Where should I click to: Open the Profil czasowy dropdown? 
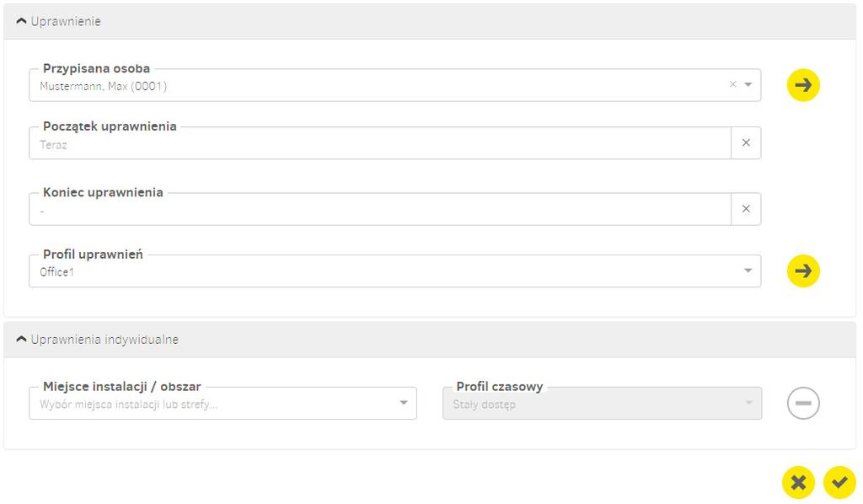pos(602,404)
